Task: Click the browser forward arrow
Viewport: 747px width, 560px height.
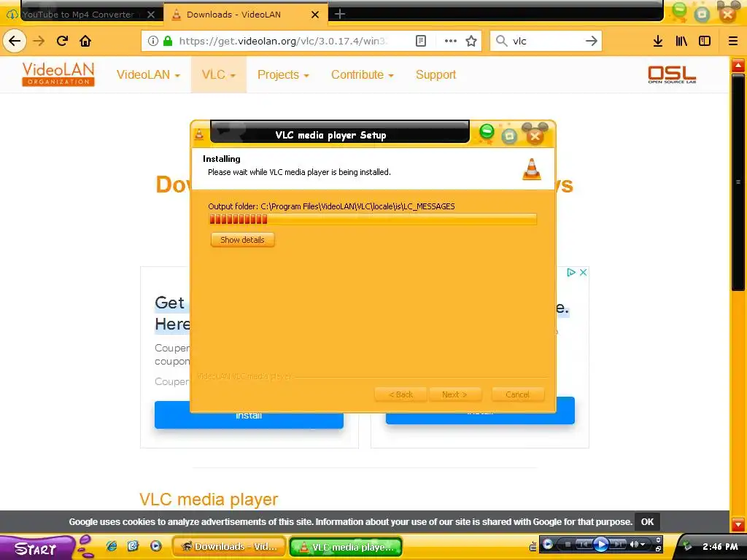Action: pos(39,41)
